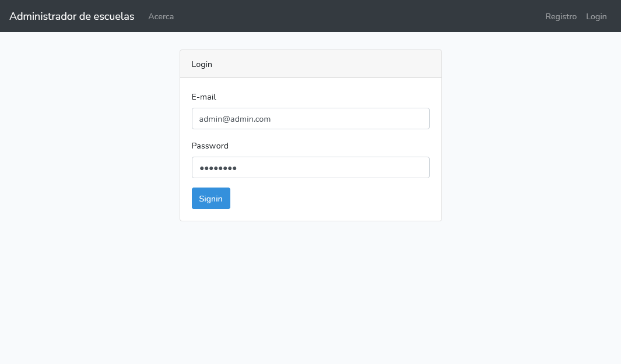This screenshot has width=621, height=364.
Task: Open the Registro link in navbar
Action: point(561,16)
